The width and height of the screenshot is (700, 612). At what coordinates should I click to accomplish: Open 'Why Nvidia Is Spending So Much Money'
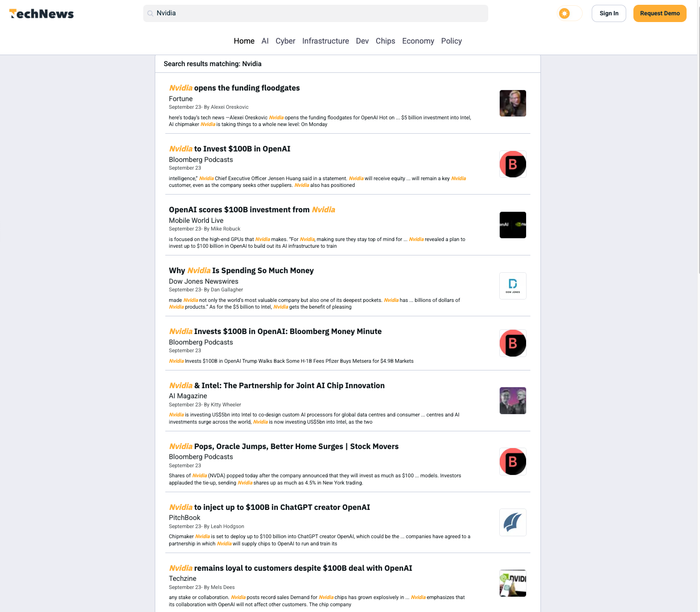[241, 271]
